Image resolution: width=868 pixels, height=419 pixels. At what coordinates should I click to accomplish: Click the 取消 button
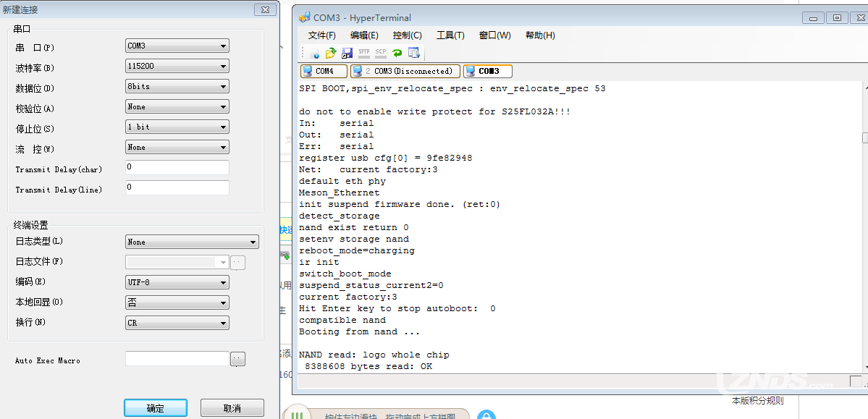pyautogui.click(x=232, y=408)
